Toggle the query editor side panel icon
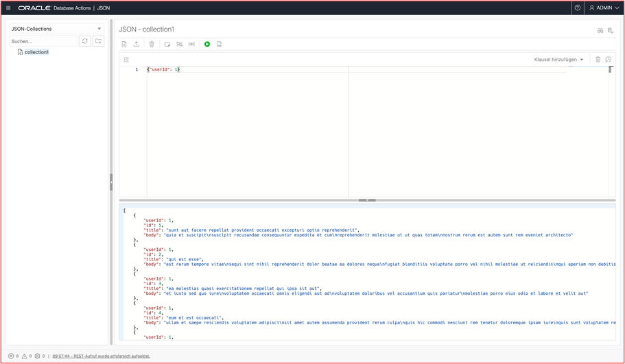This screenshot has height=364, width=625. click(x=126, y=60)
